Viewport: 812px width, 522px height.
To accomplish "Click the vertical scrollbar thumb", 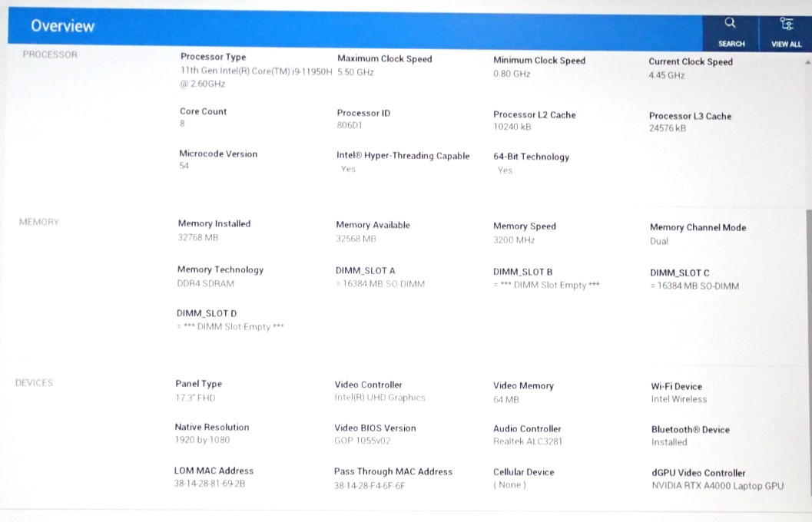I will tap(809, 352).
